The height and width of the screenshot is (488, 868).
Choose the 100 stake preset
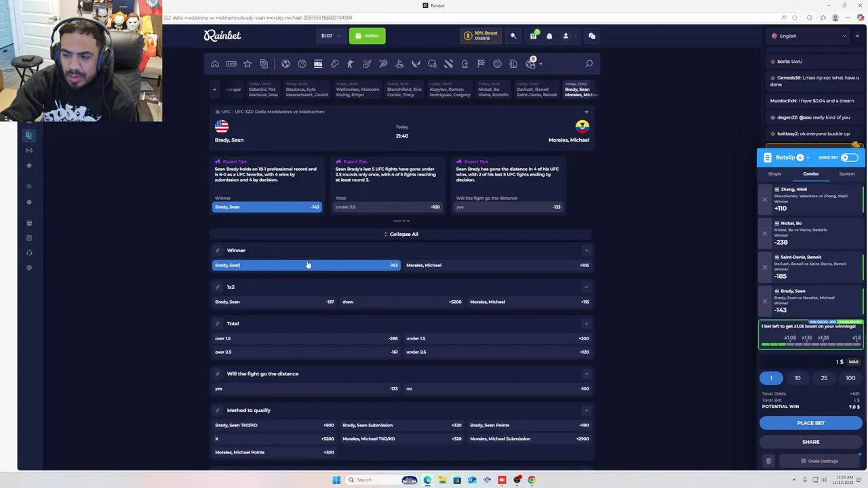850,378
